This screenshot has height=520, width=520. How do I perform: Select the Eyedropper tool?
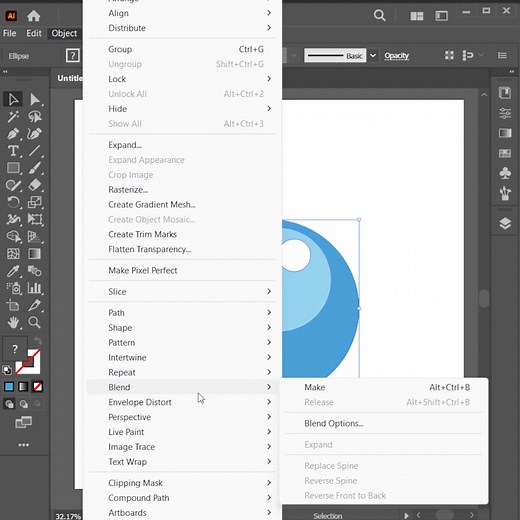(13, 271)
